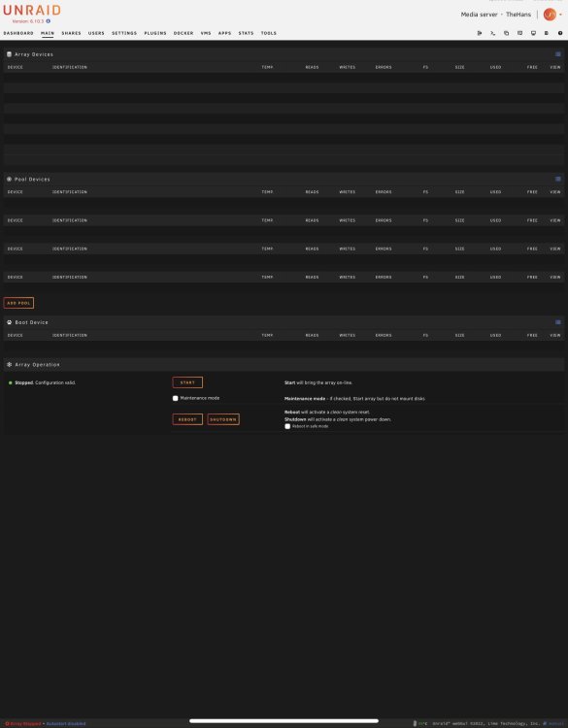This screenshot has width=568, height=728.
Task: Go to the Dashboard tab
Action: [18, 33]
